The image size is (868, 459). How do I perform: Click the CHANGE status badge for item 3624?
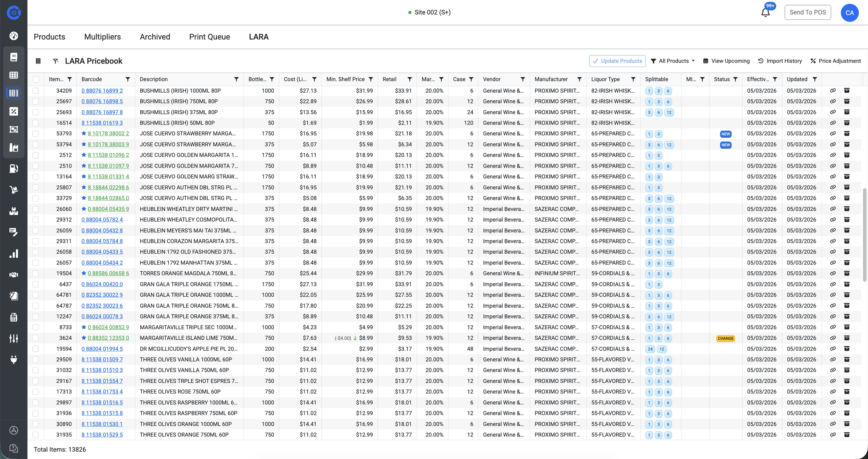[x=725, y=338]
